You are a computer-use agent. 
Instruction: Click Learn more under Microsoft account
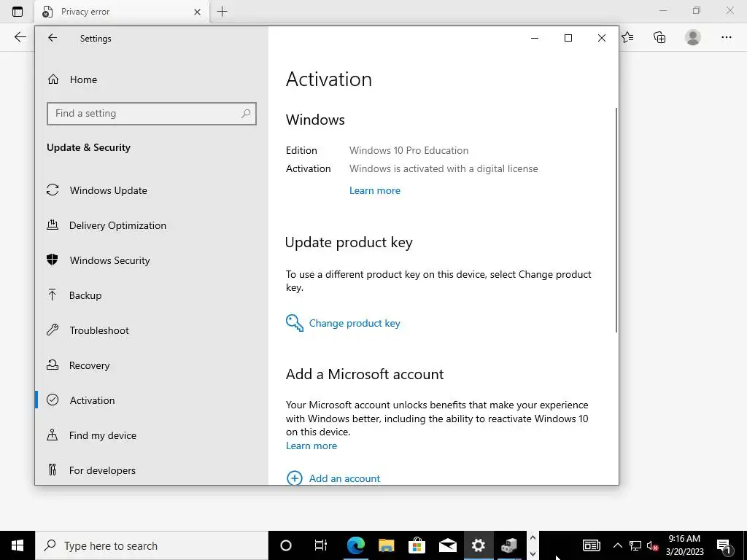click(x=311, y=446)
